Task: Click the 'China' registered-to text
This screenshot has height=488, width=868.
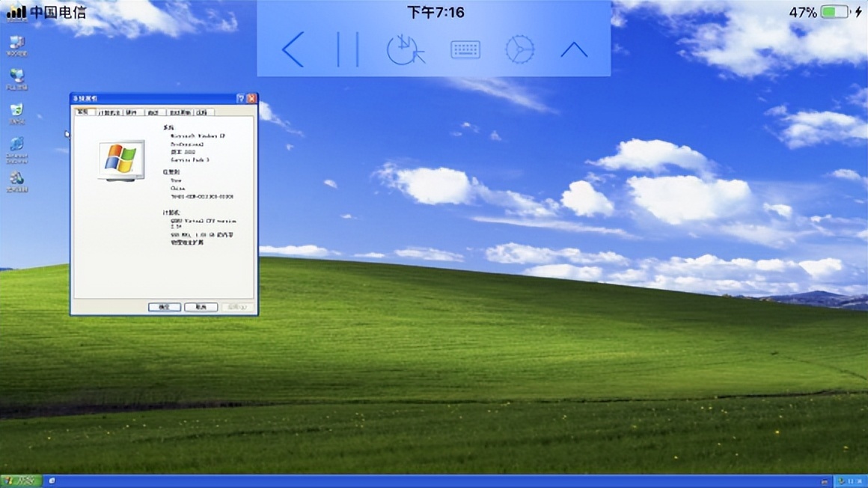Action: (x=177, y=189)
